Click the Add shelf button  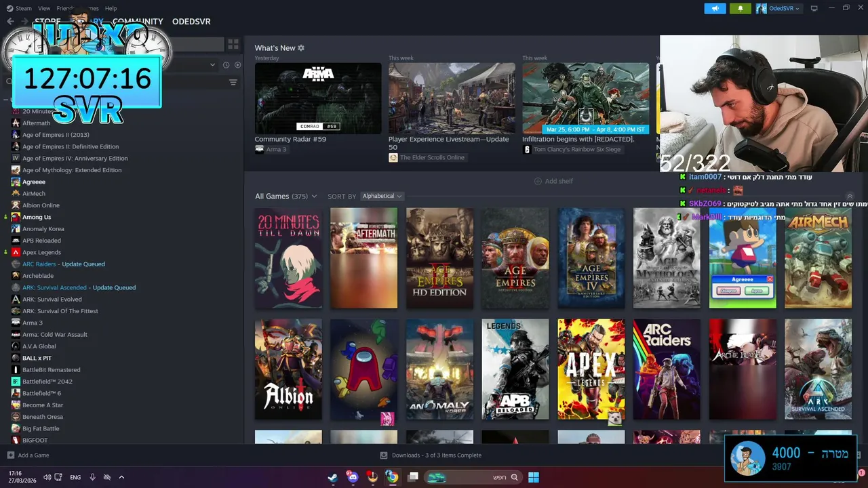(553, 181)
